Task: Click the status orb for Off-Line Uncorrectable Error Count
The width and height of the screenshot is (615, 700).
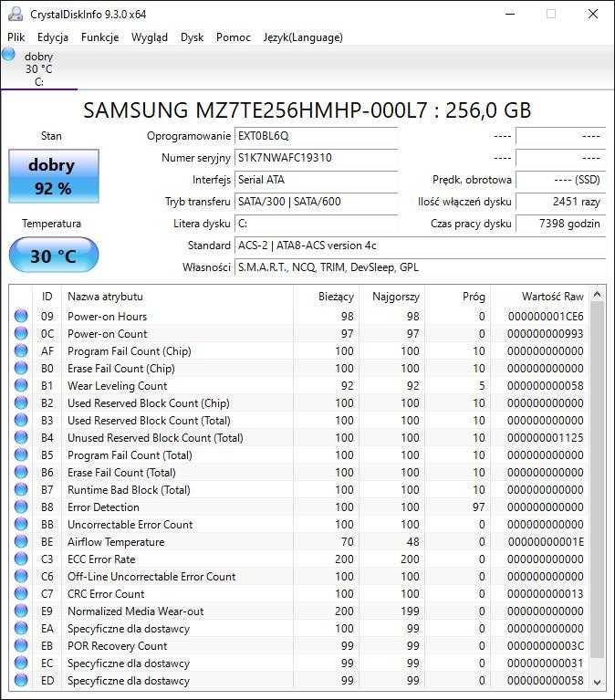Action: pos(21,577)
